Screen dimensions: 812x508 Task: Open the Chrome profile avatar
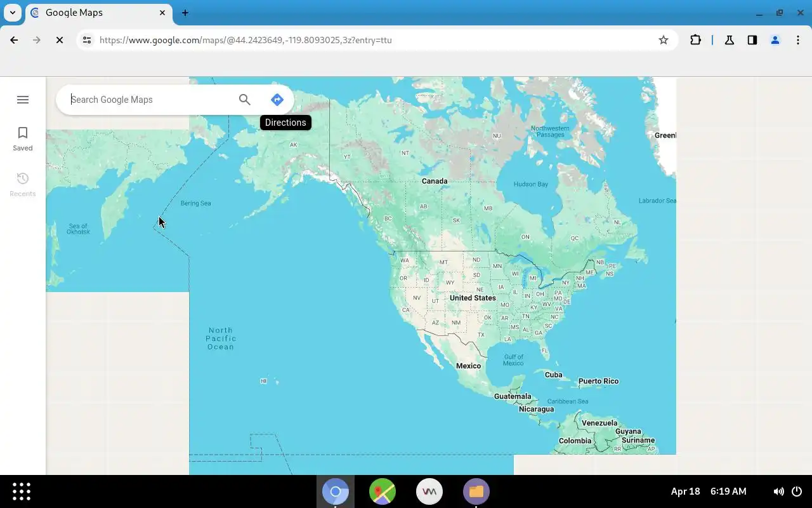[775, 40]
